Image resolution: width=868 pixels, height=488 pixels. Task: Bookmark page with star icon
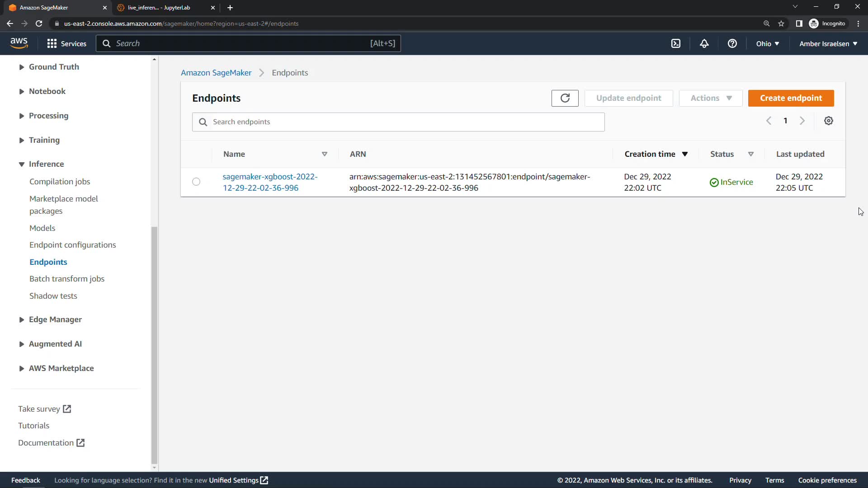pyautogui.click(x=781, y=23)
